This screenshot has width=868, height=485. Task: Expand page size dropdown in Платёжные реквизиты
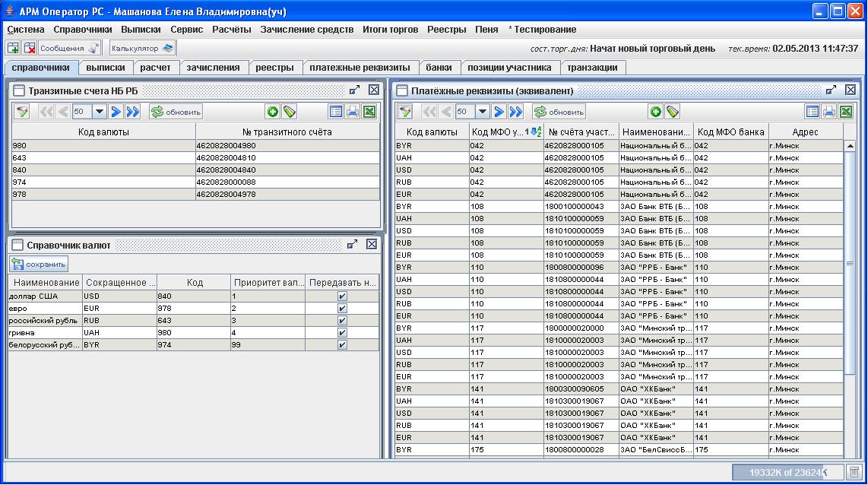pos(482,112)
